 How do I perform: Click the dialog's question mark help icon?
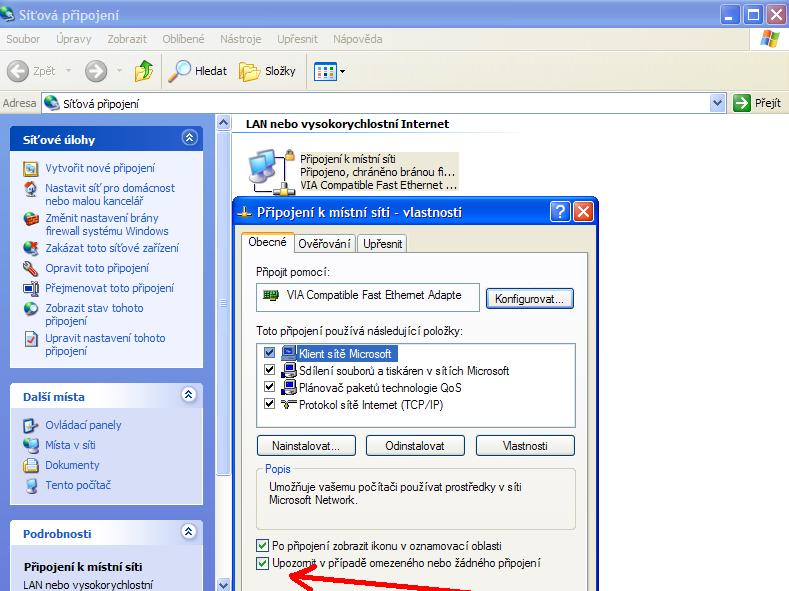[560, 212]
